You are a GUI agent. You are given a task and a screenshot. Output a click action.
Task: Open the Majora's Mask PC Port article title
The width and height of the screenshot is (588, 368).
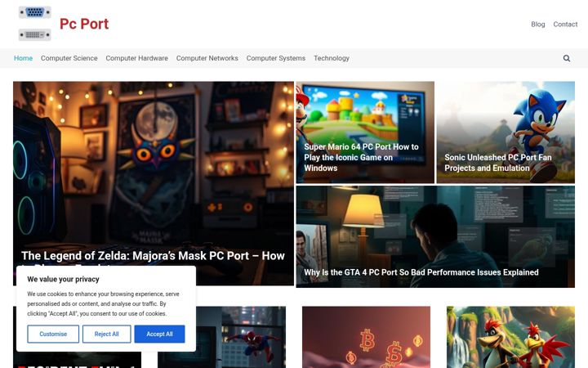(153, 258)
